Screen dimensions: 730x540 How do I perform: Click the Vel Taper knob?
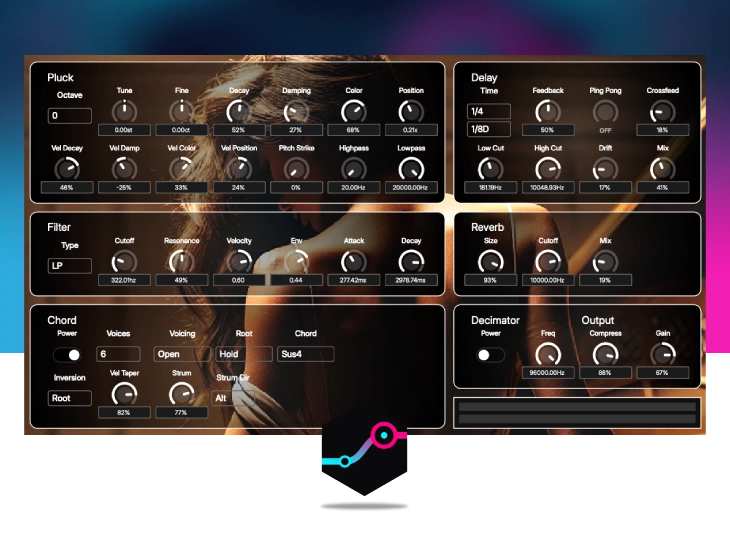coord(124,394)
